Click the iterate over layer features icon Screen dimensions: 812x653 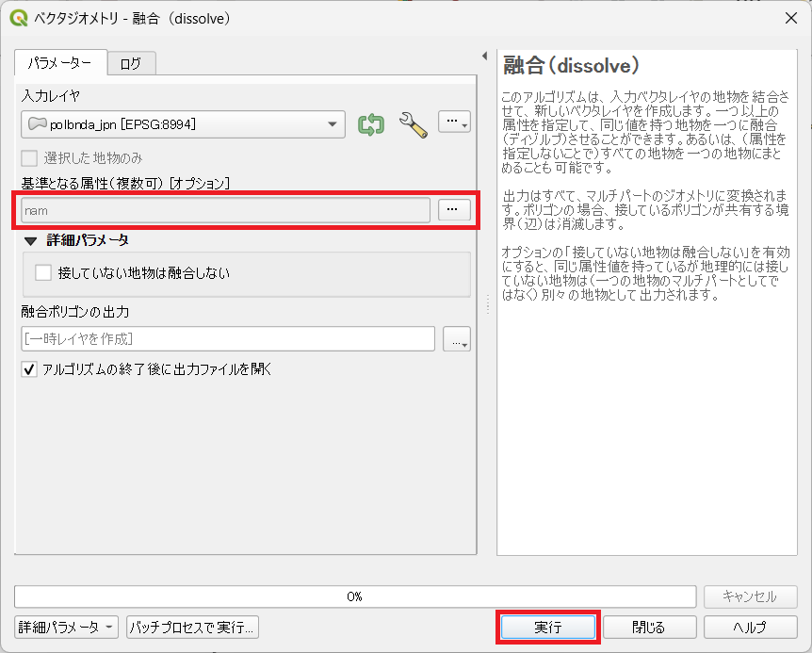point(371,123)
